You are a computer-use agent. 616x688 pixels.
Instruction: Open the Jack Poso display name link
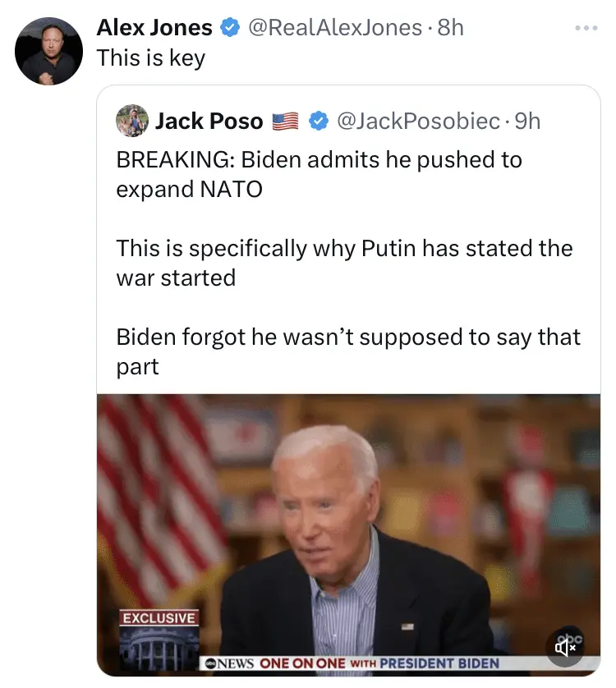[x=209, y=122]
